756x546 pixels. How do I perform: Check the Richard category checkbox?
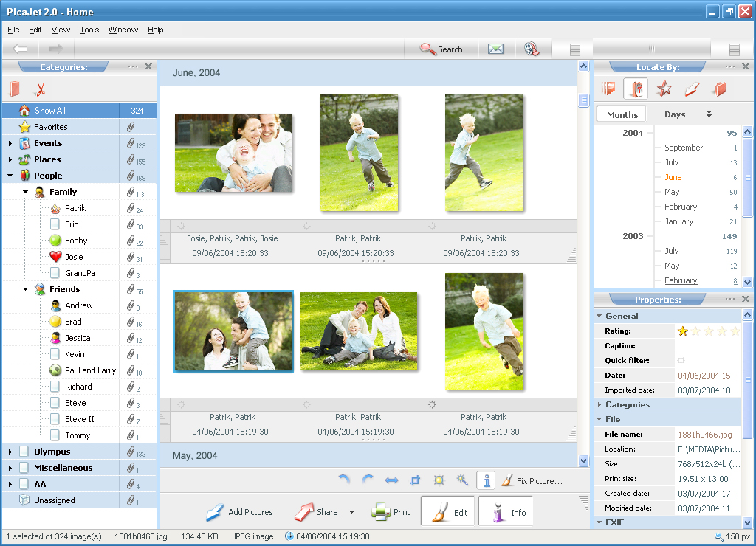tap(55, 387)
